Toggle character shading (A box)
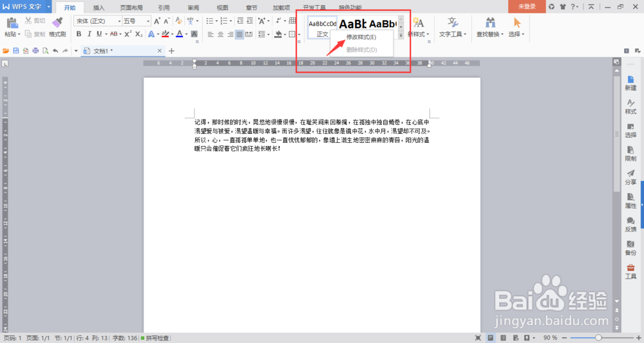Viewport: 644px width, 343px height. click(x=194, y=34)
